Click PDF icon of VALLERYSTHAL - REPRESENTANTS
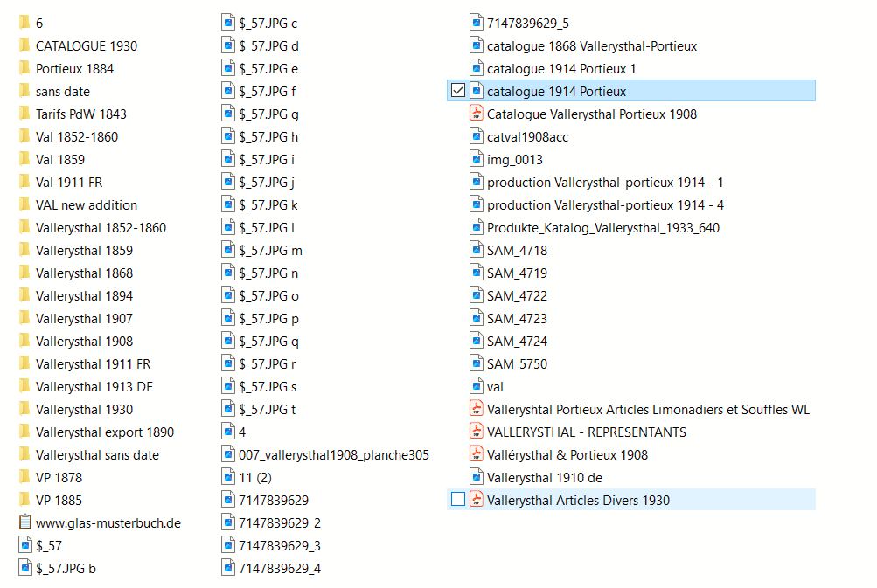The image size is (877, 588). [x=476, y=432]
